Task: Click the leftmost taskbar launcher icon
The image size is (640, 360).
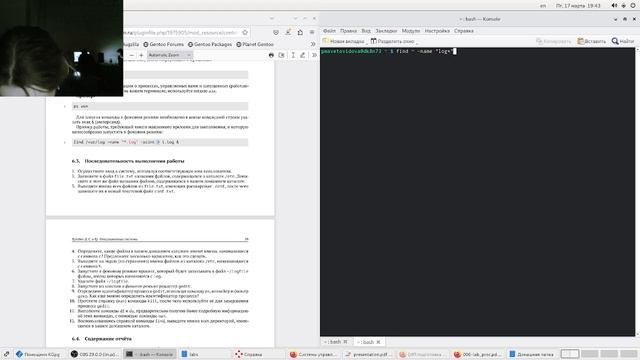Action: coord(6,354)
